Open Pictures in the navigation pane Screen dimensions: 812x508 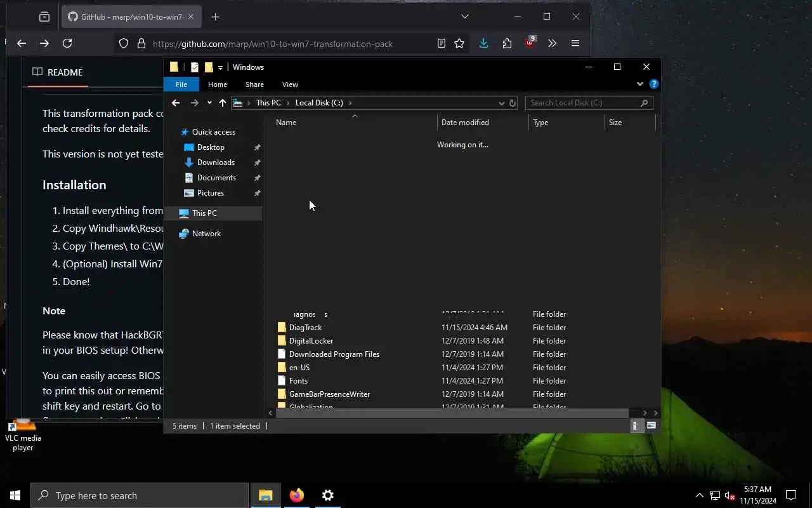210,193
